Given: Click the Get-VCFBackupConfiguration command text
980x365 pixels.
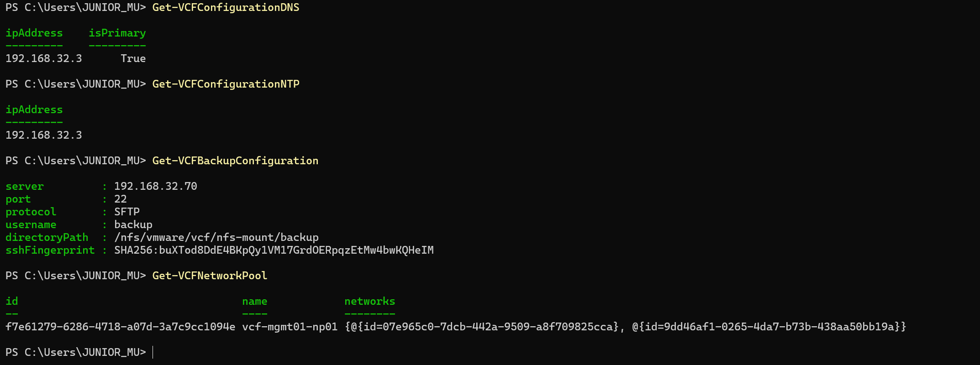Looking at the screenshot, I should click(x=235, y=161).
